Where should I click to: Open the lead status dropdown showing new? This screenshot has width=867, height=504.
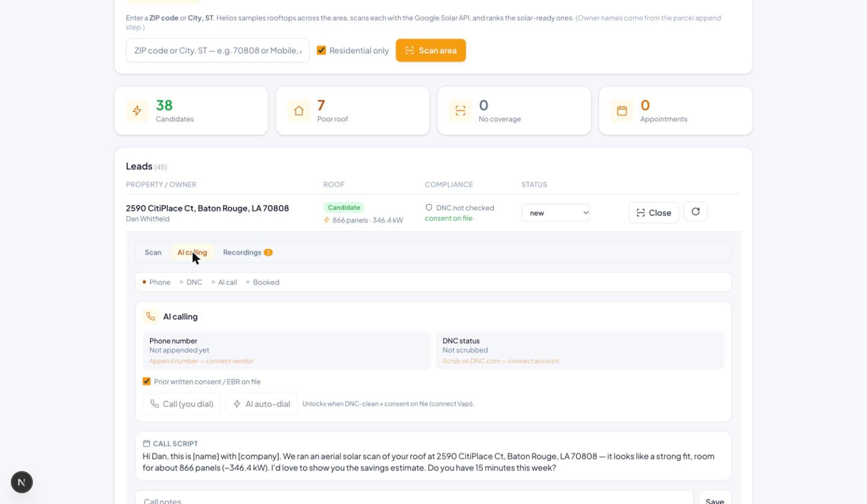(x=556, y=213)
